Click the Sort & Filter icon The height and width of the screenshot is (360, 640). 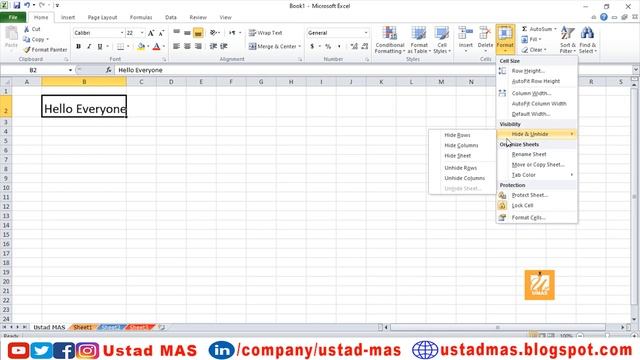coord(567,33)
